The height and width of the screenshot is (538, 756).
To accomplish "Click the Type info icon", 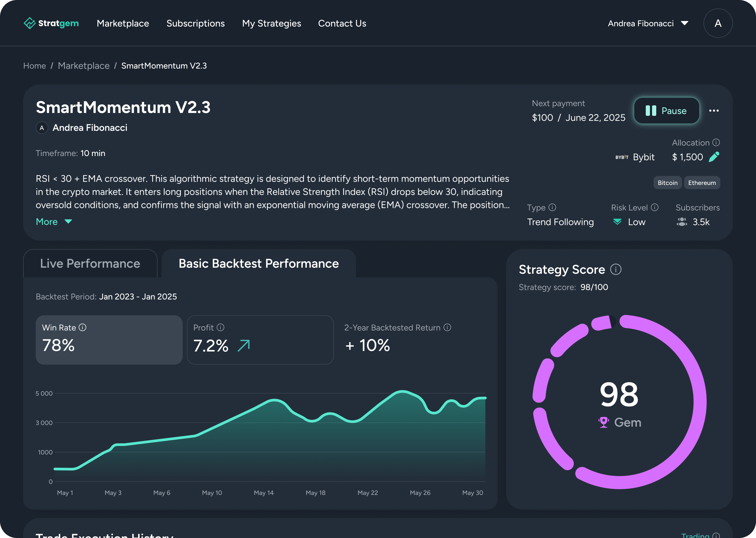I will tap(552, 207).
